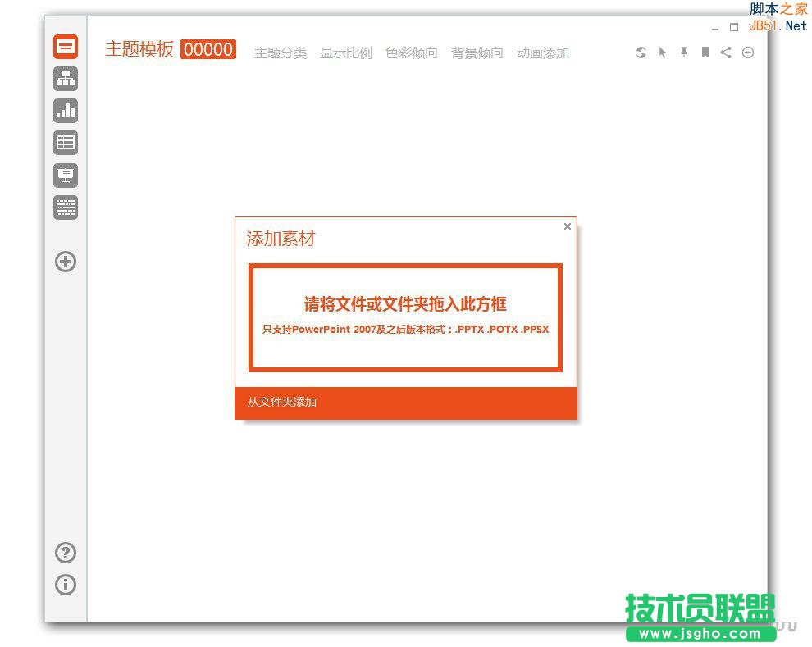Open the 主题分类 category menu
This screenshot has height=647, width=812.
tap(280, 52)
